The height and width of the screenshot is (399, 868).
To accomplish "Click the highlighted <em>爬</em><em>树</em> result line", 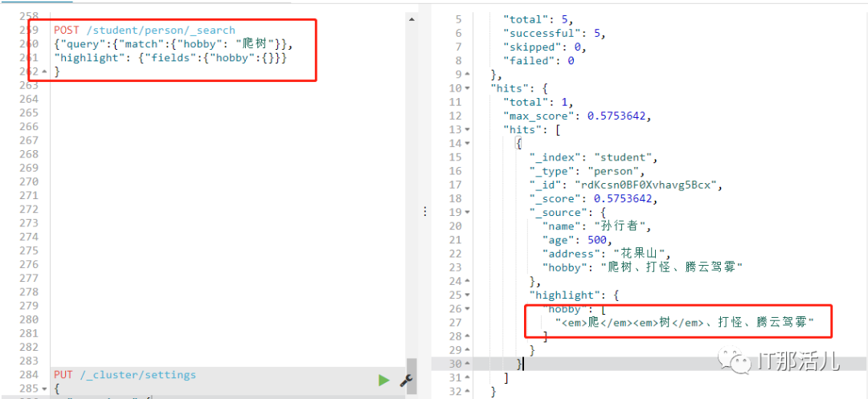I will [x=685, y=323].
